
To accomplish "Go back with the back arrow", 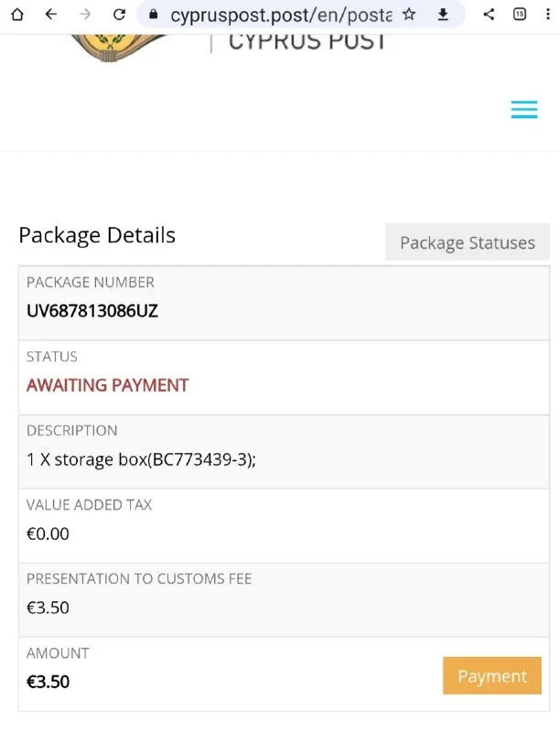I will coord(51,15).
